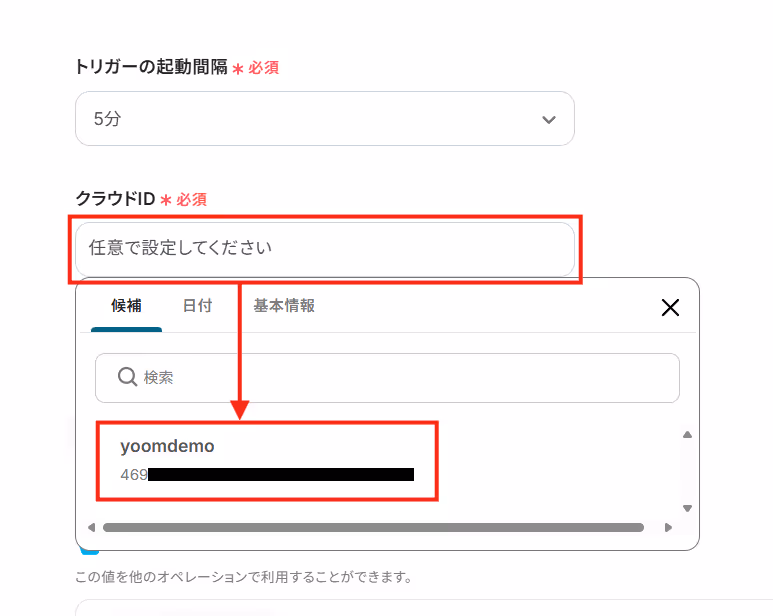The width and height of the screenshot is (773, 616).
Task: Click the 469 cloud ID value line
Action: tap(267, 475)
